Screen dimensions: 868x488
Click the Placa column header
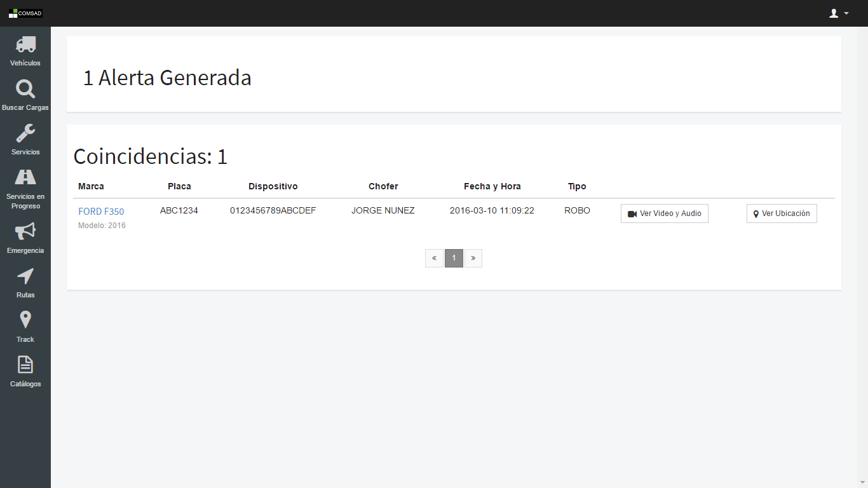click(x=179, y=186)
